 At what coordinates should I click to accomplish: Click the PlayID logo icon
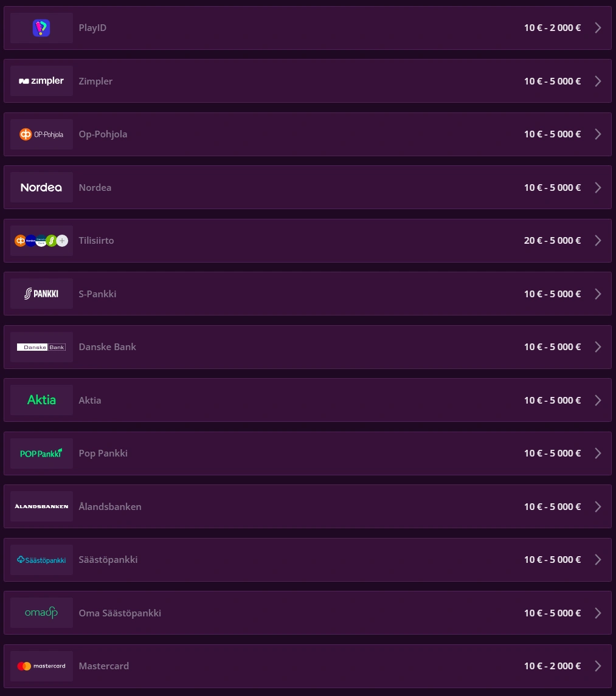(x=41, y=28)
